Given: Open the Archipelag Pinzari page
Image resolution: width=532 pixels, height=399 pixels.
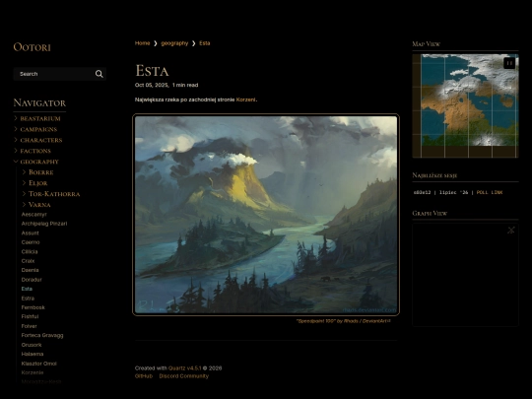Looking at the screenshot, I should coord(44,224).
